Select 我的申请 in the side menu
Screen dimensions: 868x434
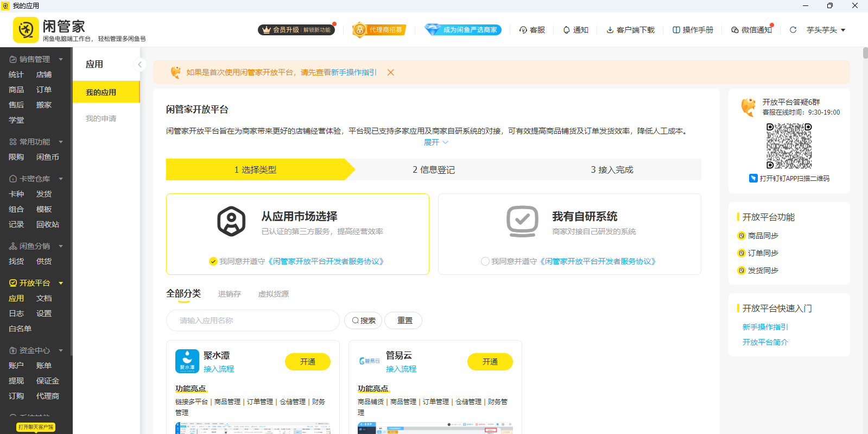click(x=101, y=118)
